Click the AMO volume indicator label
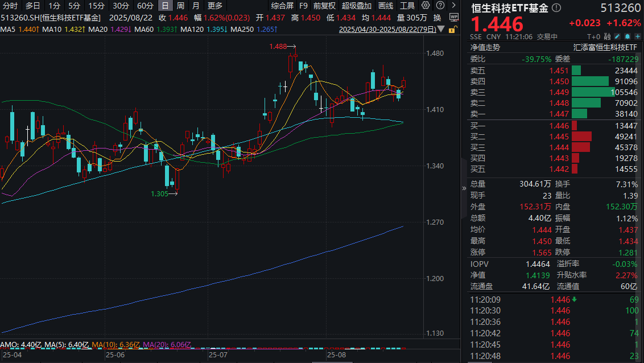The height and width of the screenshot is (363, 644). [x=20, y=345]
